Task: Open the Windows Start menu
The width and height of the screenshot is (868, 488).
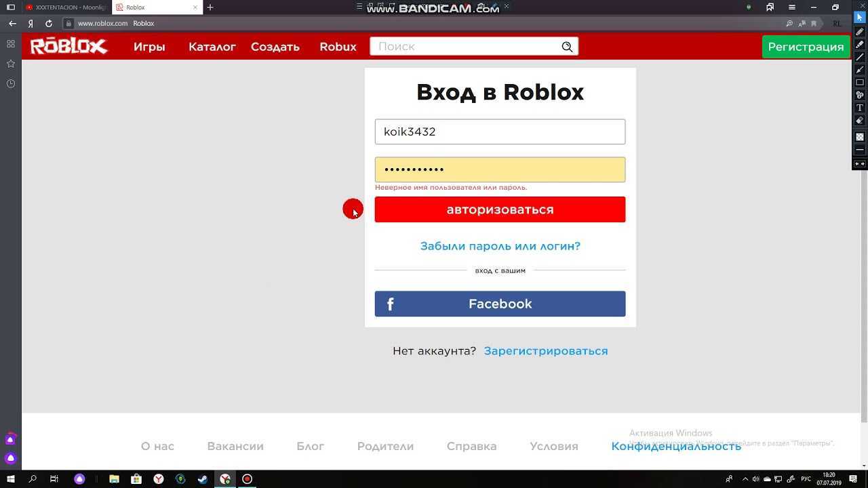Action: [11, 479]
